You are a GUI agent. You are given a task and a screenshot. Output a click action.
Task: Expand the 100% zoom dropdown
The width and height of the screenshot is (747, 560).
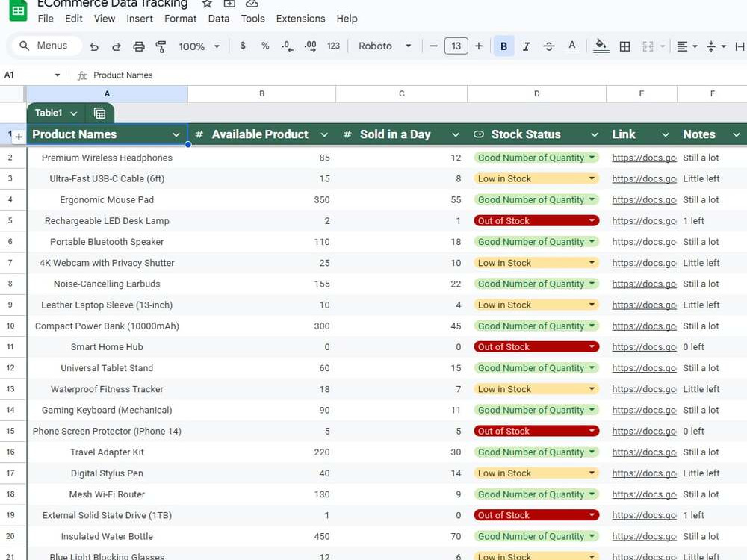click(x=199, y=46)
